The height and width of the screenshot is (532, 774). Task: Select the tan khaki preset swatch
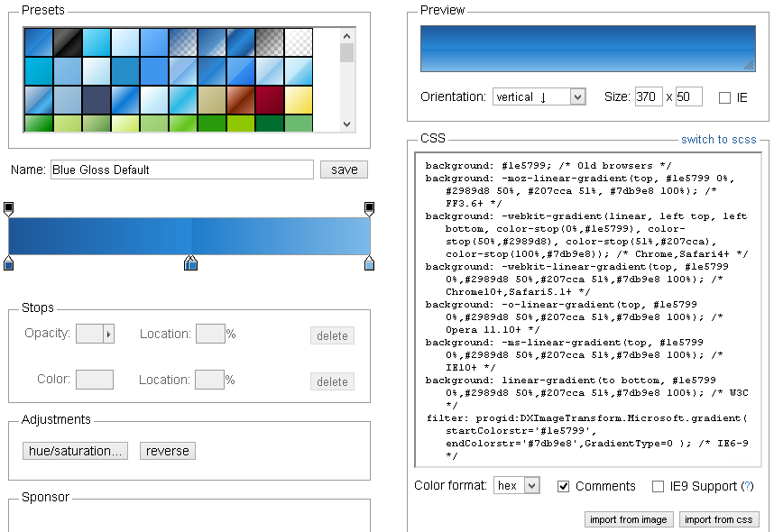click(212, 100)
